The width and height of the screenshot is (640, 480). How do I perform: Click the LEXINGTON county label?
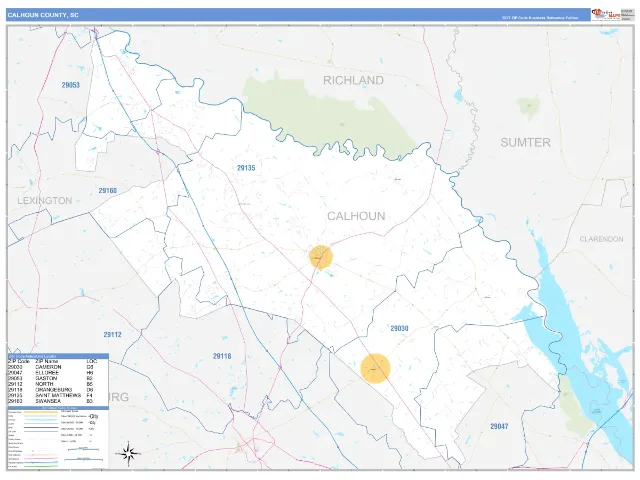tap(45, 200)
